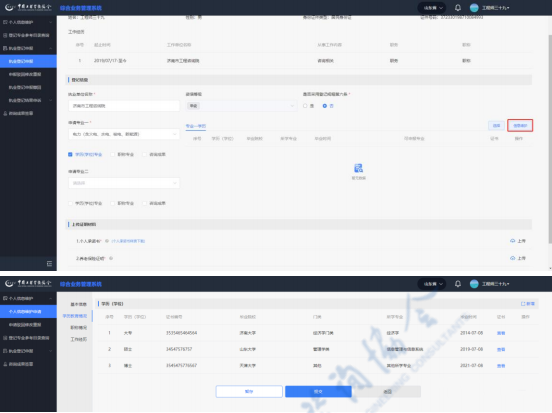
Task: Click the cloud upload icon for item 1 个人承诺书
Action: 512,241
